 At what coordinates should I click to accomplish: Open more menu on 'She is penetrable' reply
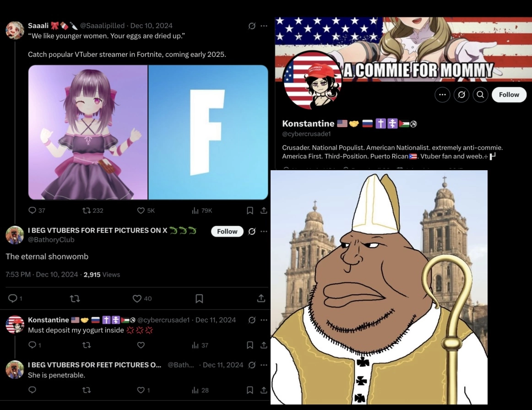264,365
